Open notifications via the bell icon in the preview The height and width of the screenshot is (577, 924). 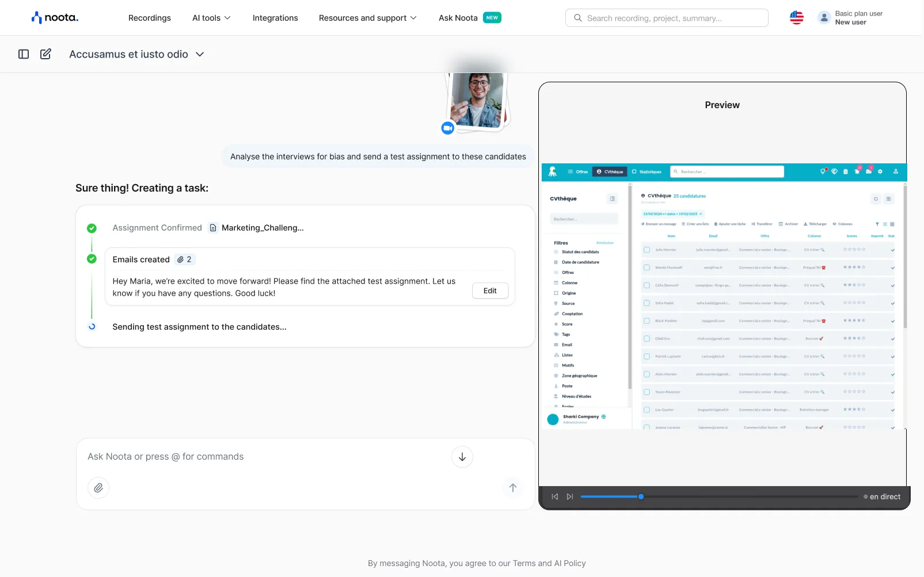[x=857, y=171]
